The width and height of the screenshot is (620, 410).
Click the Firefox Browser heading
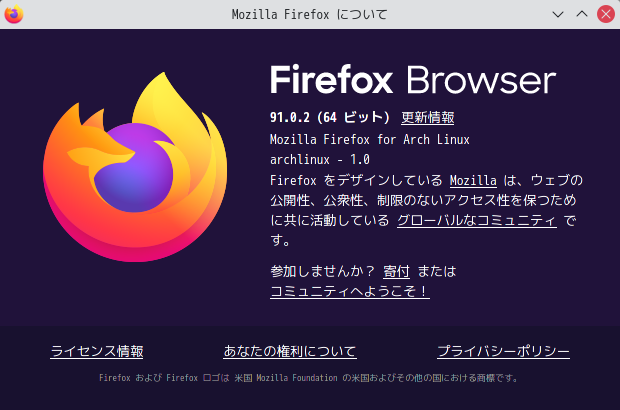[413, 80]
